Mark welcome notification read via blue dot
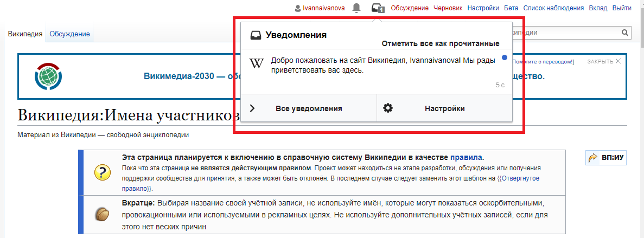 [x=505, y=57]
